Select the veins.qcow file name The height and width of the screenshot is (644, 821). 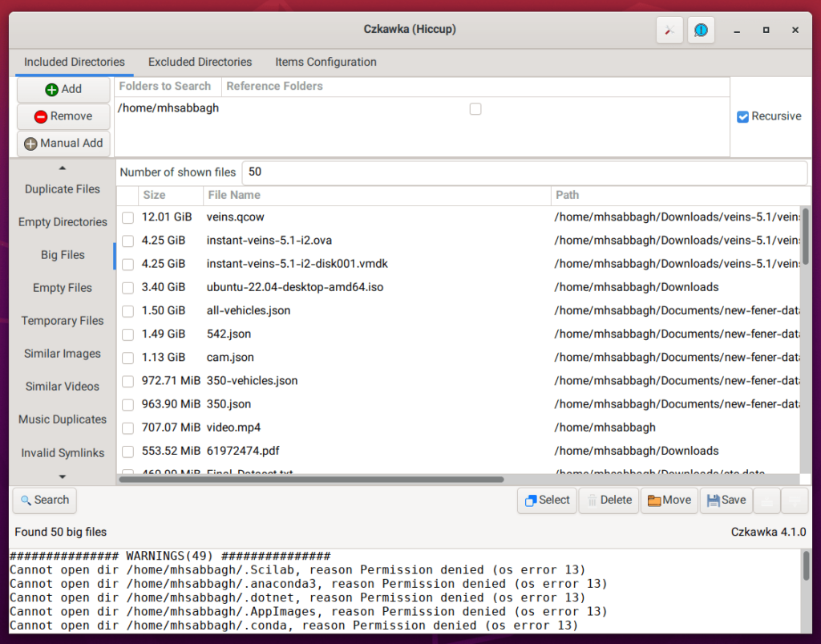point(235,217)
